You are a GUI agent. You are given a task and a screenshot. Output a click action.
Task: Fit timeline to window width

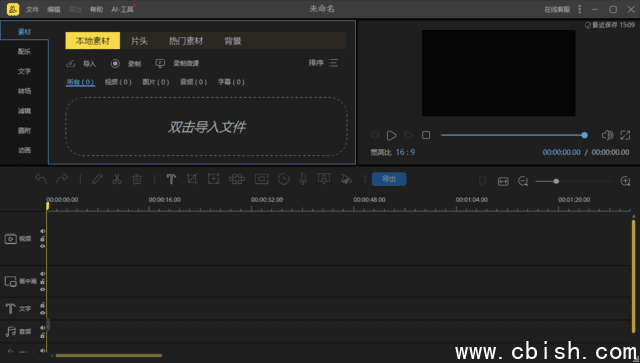(503, 181)
